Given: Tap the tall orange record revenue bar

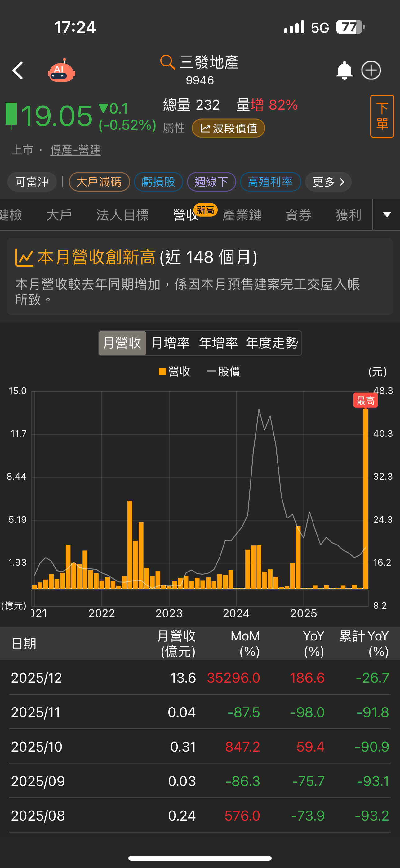Looking at the screenshot, I should pyautogui.click(x=365, y=499).
